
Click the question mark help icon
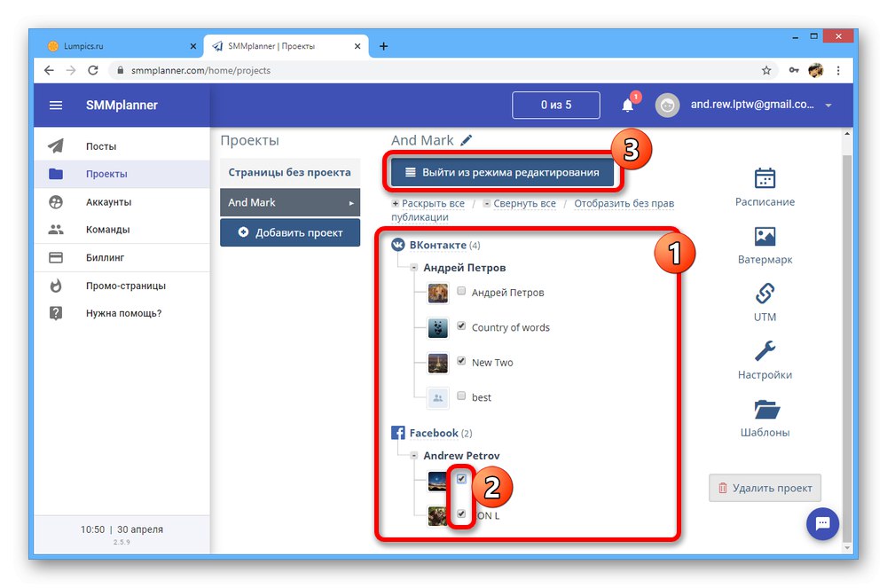pyautogui.click(x=55, y=313)
